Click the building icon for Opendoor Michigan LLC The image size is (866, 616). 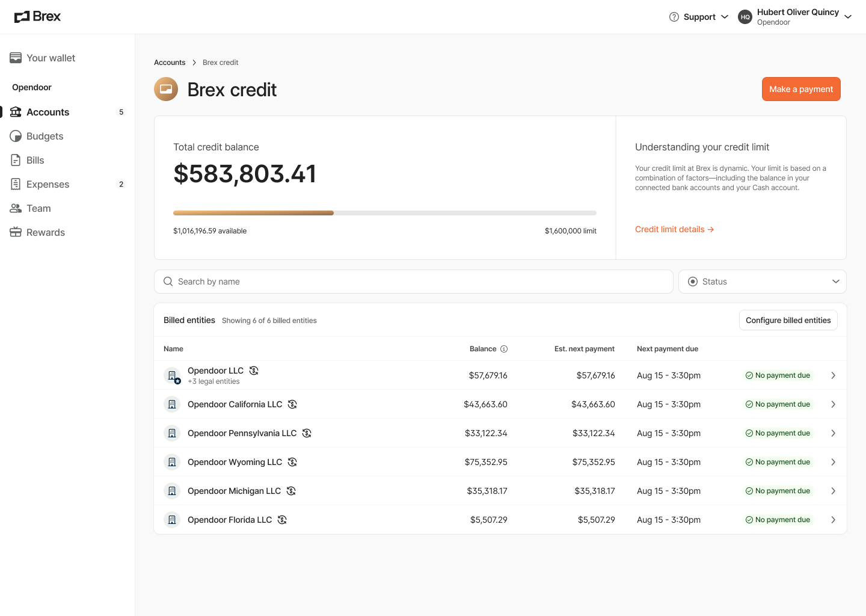coord(172,491)
